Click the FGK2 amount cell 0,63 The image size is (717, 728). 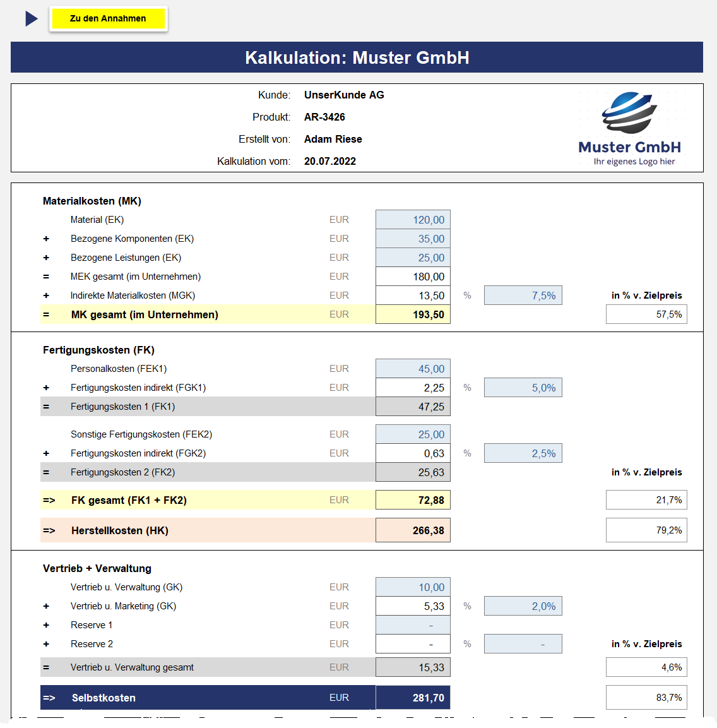pyautogui.click(x=413, y=453)
